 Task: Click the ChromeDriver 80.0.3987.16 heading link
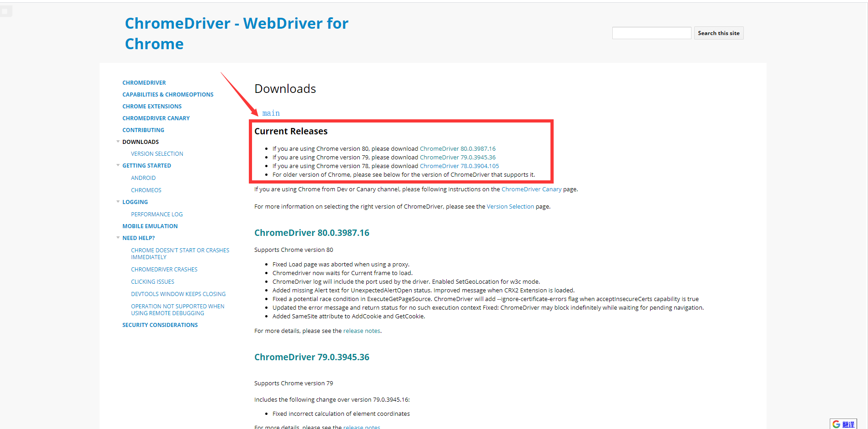pyautogui.click(x=312, y=233)
